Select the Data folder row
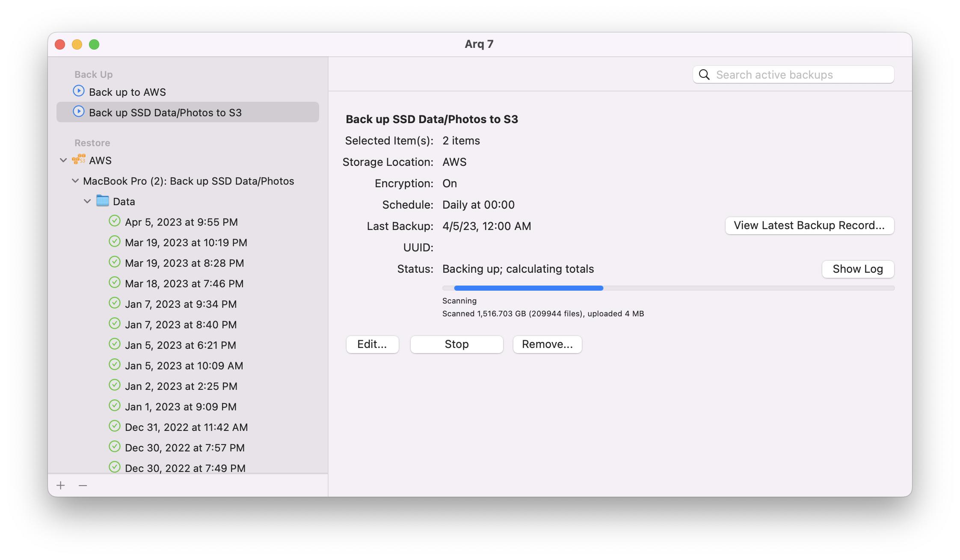960x560 pixels. [187, 201]
